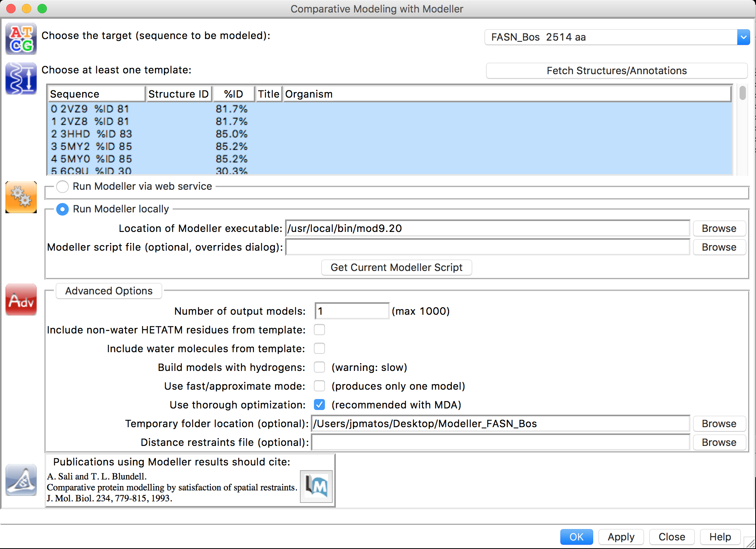Select template row 0 2VZ9
Viewport: 756px width, 549px height.
point(390,109)
